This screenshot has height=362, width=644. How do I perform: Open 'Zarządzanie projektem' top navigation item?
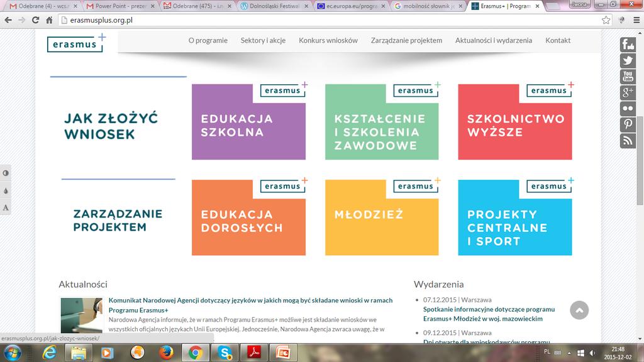407,40
